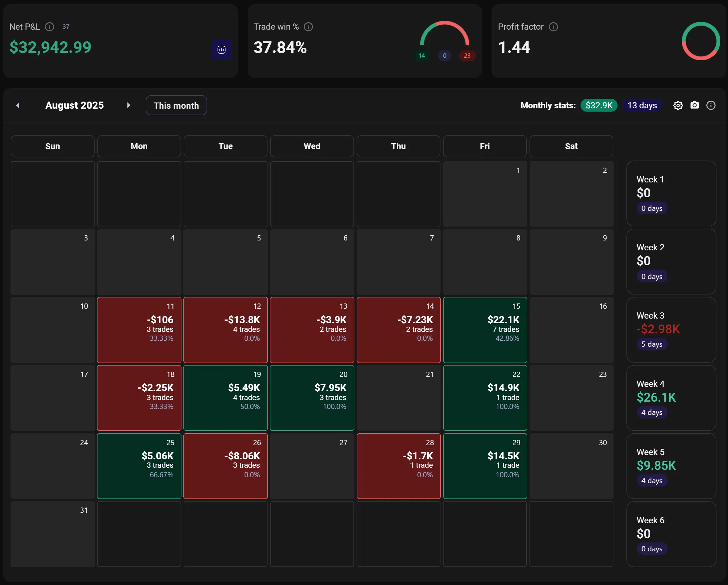Go to next month arrow
Image resolution: width=728 pixels, height=585 pixels.
tap(129, 105)
